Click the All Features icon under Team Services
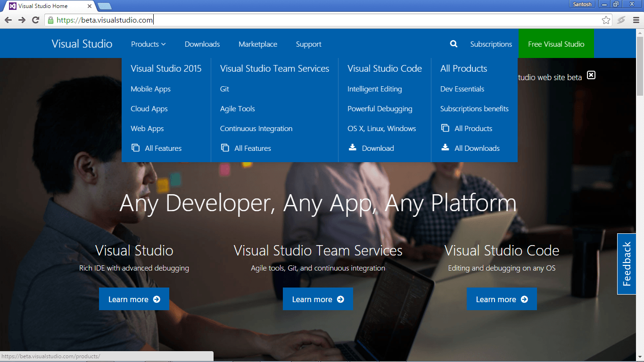Image resolution: width=644 pixels, height=362 pixels. click(225, 148)
